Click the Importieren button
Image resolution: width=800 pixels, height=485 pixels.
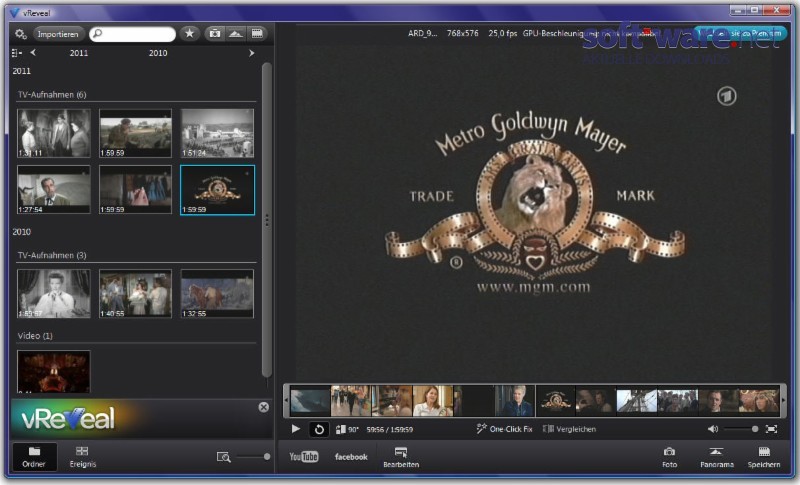tap(58, 34)
